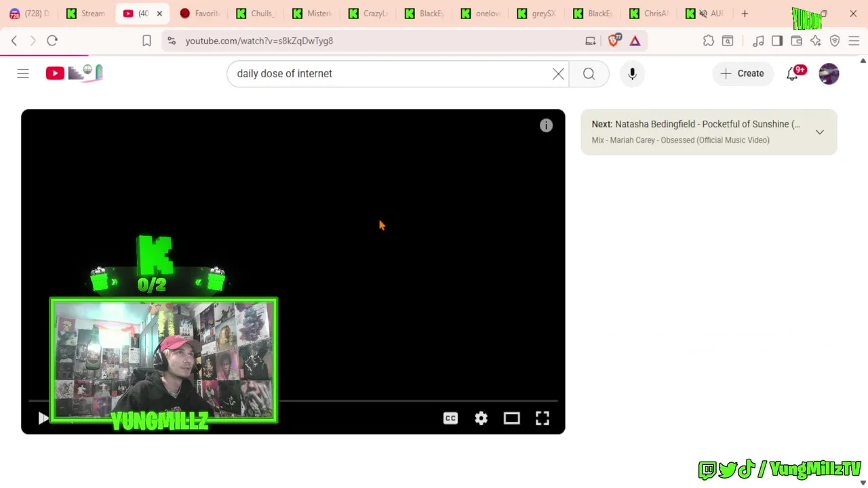Switch to theater mode
This screenshot has width=868, height=488.
click(511, 418)
